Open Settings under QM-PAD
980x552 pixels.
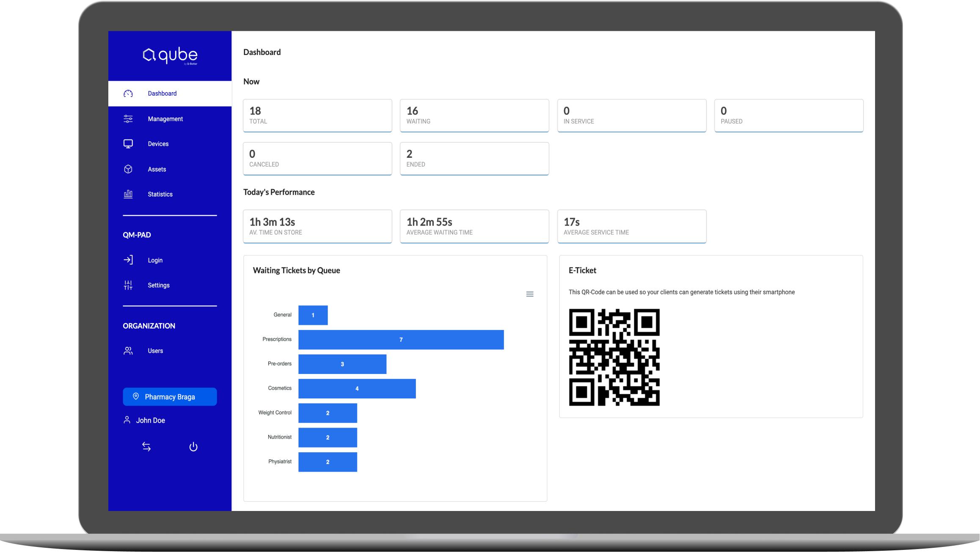tap(170, 285)
